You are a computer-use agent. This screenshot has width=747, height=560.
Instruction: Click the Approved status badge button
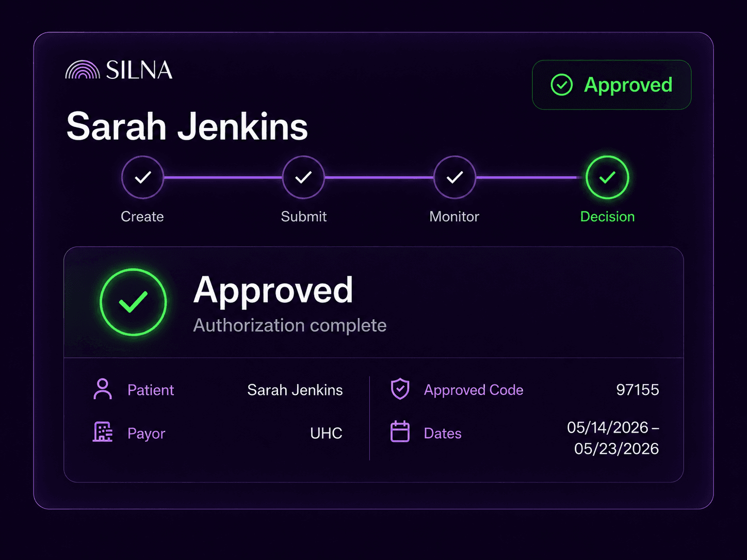611,85
